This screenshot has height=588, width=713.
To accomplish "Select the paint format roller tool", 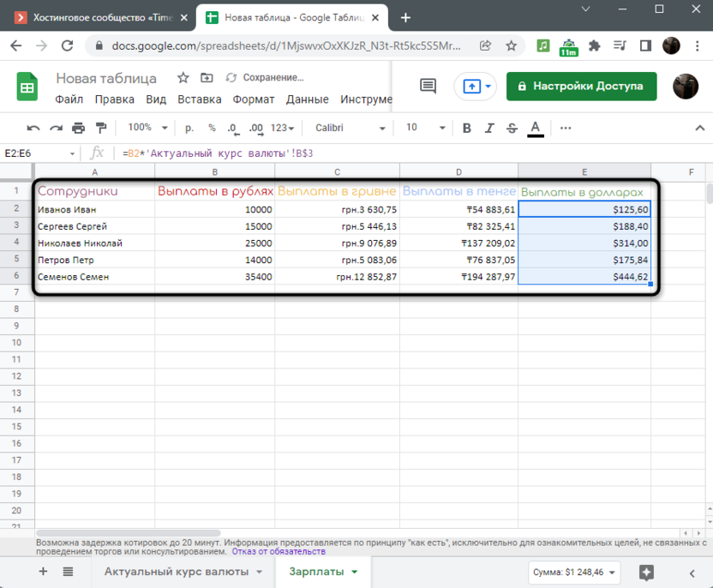I will point(101,129).
